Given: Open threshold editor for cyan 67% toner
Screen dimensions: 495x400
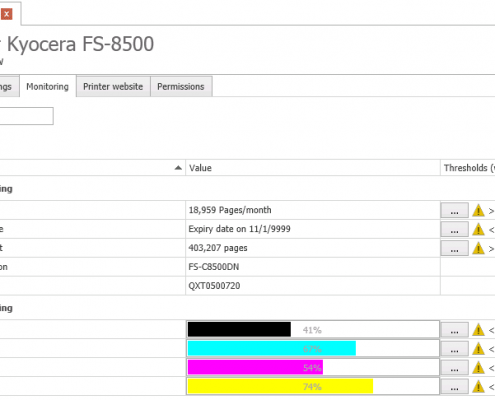Looking at the screenshot, I should coord(454,349).
